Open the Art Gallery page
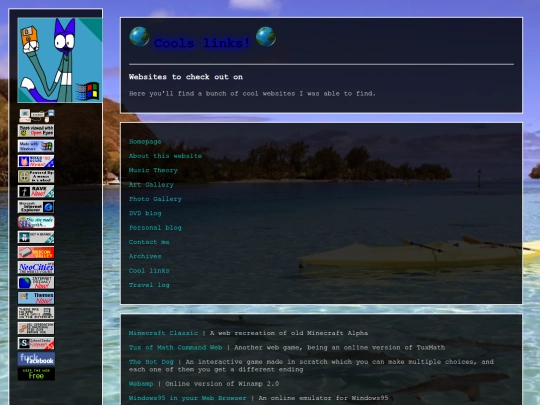 (151, 185)
